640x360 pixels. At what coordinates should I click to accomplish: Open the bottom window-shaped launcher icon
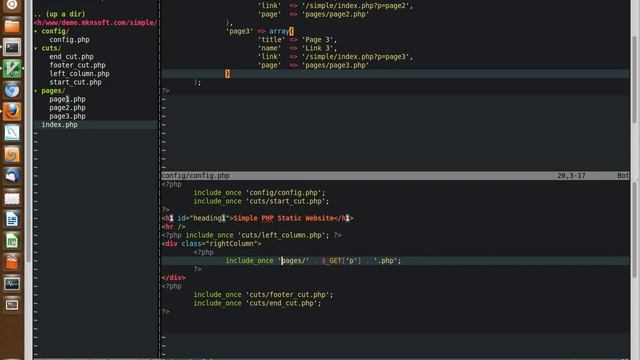point(12,305)
